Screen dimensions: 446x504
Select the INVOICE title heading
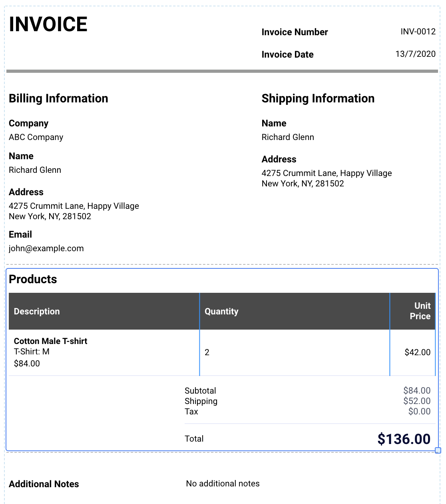pos(48,24)
